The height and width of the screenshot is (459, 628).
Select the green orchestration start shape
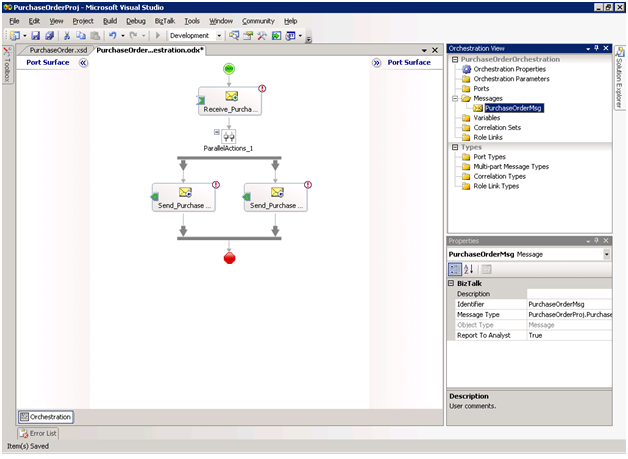(229, 69)
